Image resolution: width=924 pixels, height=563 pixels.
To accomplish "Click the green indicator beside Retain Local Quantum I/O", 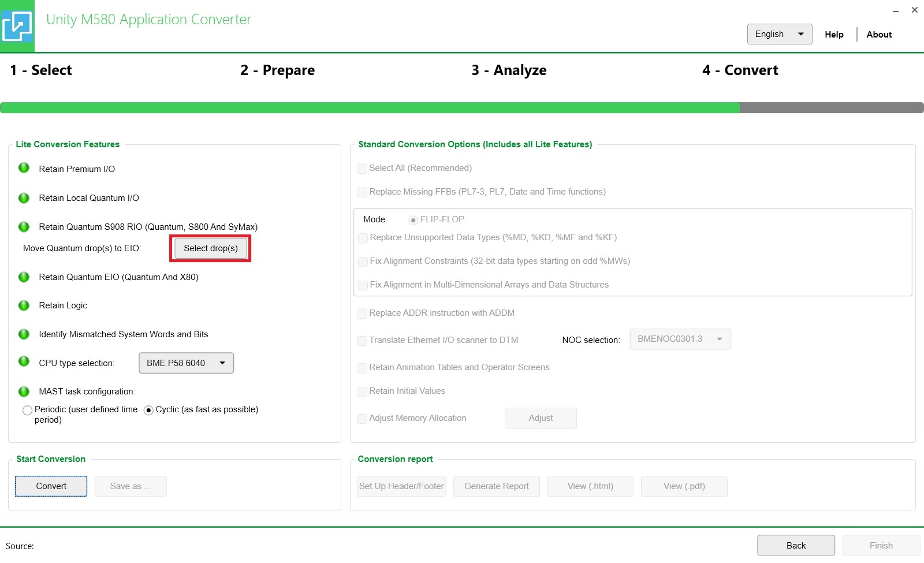I will pos(24,197).
